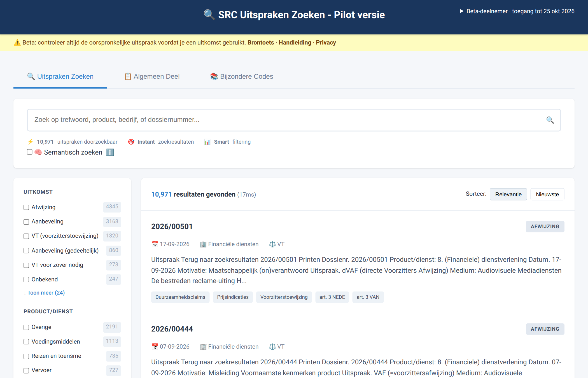Sort results by Nieuwste

(x=547, y=194)
